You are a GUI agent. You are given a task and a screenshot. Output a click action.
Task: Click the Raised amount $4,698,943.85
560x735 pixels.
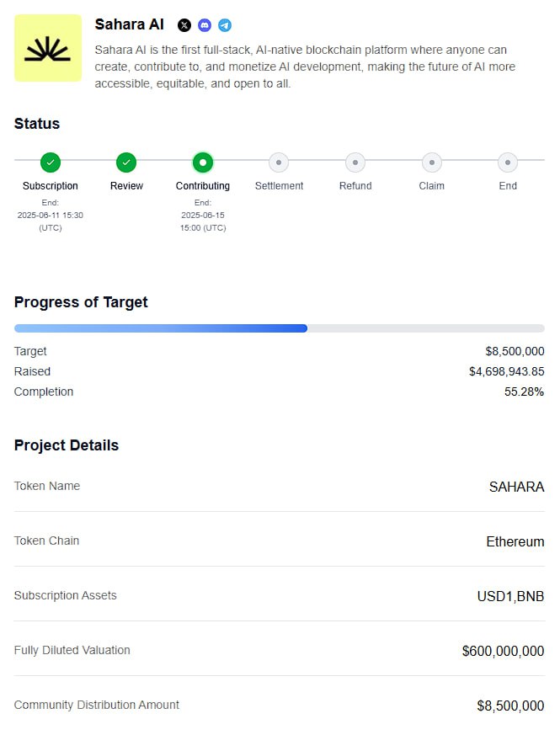pos(507,372)
